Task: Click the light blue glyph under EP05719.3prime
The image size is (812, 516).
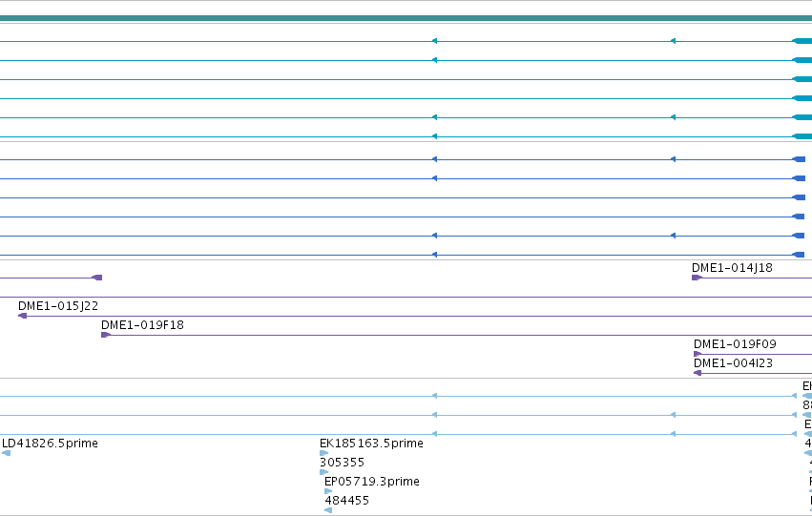Action: point(328,491)
